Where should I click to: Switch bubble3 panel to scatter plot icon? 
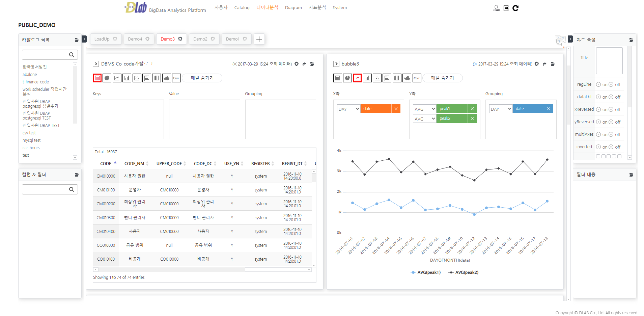(x=377, y=78)
